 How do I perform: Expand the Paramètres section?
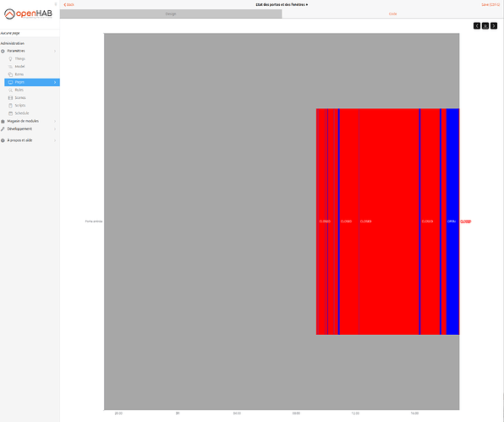click(x=30, y=51)
